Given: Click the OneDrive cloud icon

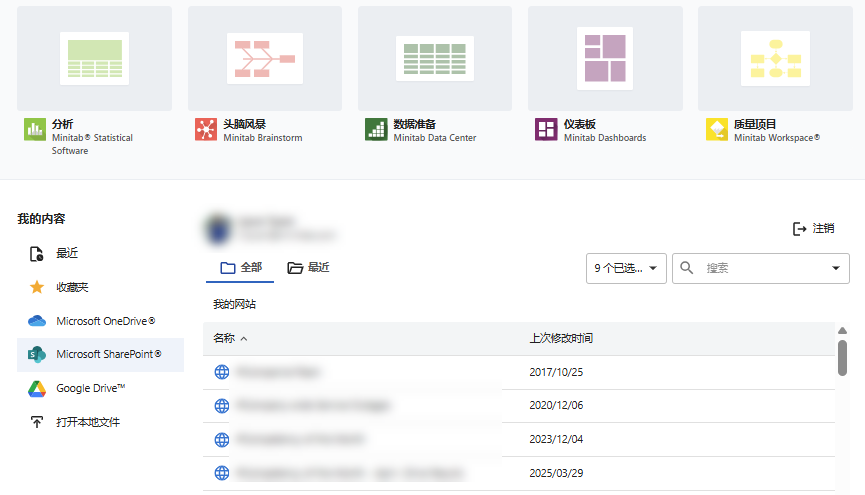Looking at the screenshot, I should (x=37, y=321).
